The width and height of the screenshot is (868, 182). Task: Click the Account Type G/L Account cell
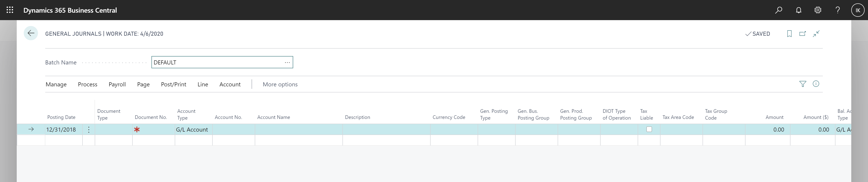193,129
